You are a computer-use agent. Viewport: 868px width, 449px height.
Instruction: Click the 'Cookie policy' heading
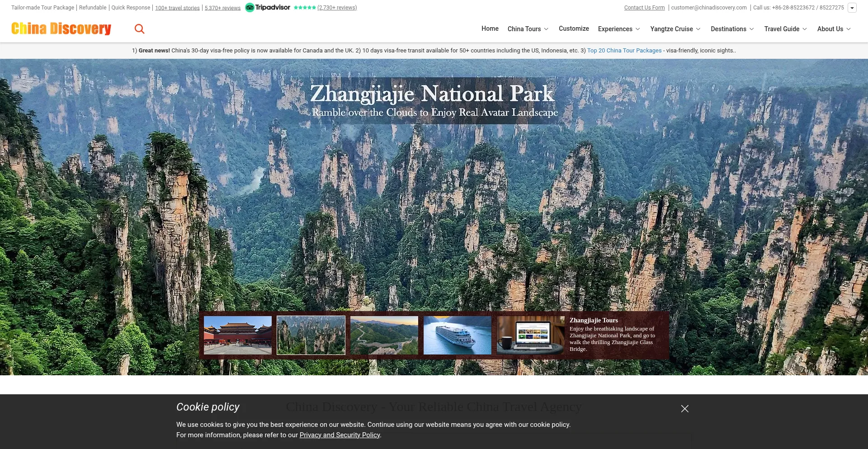click(x=208, y=407)
